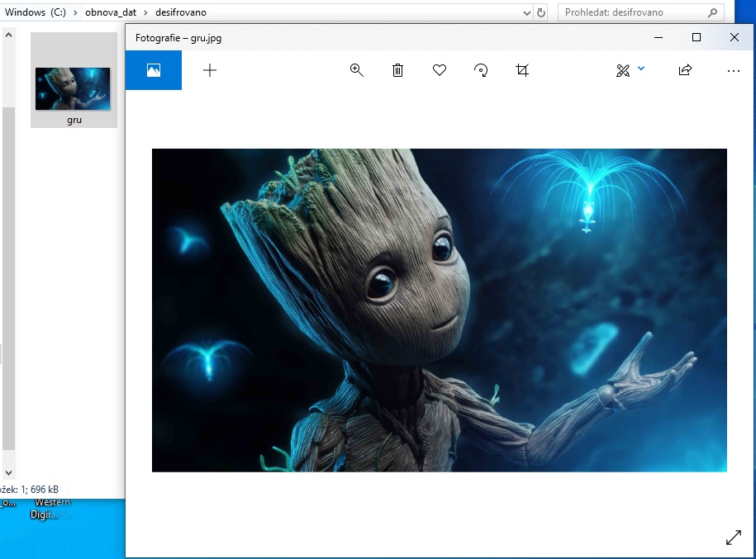Viewport: 756px width, 559px height.
Task: Delete gru.jpg using the trash icon
Action: (397, 70)
